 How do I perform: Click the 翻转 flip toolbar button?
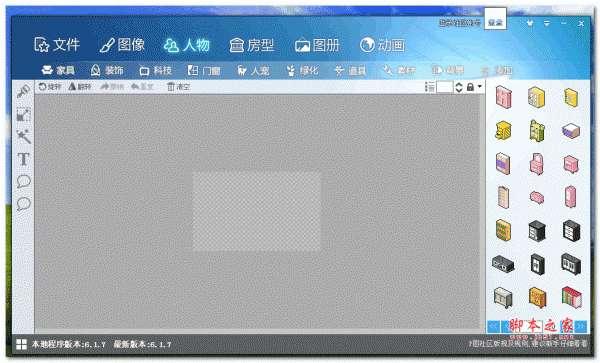(x=80, y=87)
